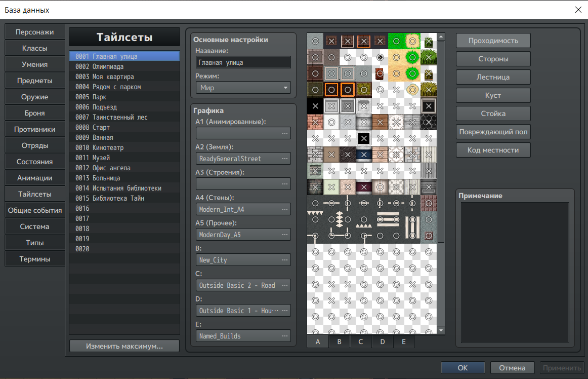The height and width of the screenshot is (379, 588).
Task: Switch tile palette to tab C
Action: [361, 342]
